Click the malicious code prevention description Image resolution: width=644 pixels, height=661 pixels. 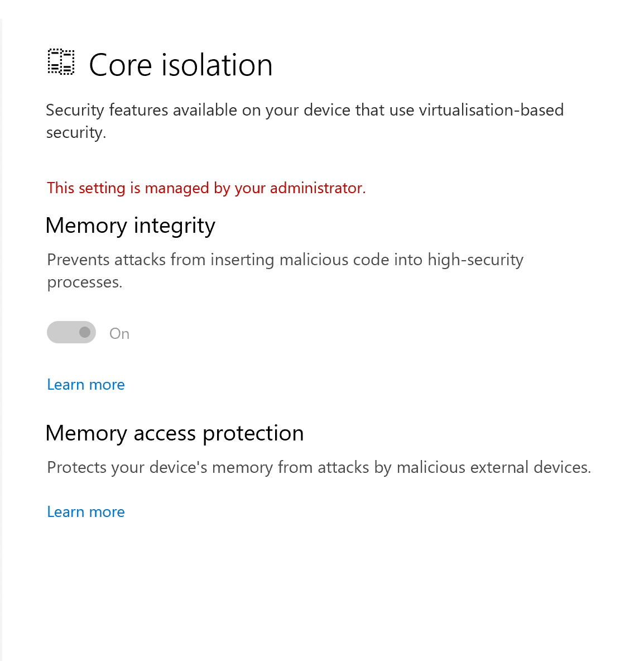click(x=285, y=270)
